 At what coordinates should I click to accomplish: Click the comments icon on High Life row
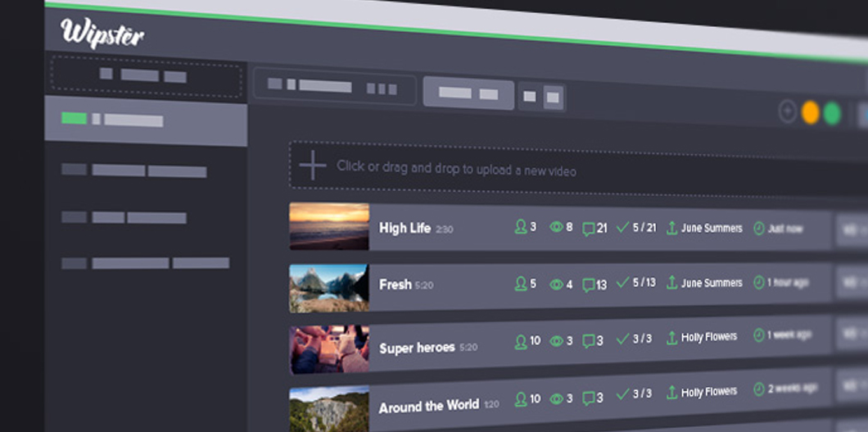pos(588,229)
